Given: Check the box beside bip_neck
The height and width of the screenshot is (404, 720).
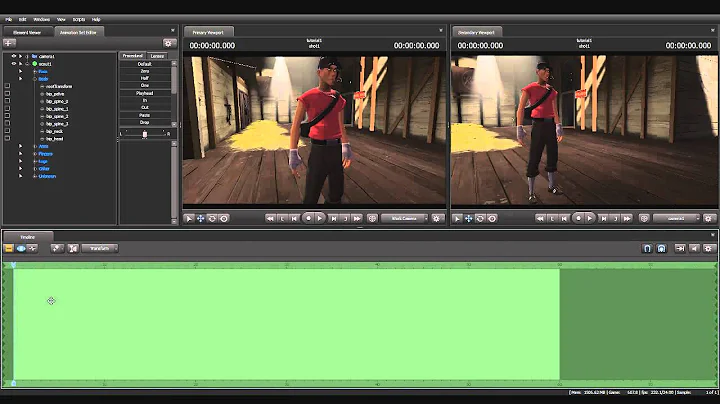Looking at the screenshot, I should pos(7,131).
